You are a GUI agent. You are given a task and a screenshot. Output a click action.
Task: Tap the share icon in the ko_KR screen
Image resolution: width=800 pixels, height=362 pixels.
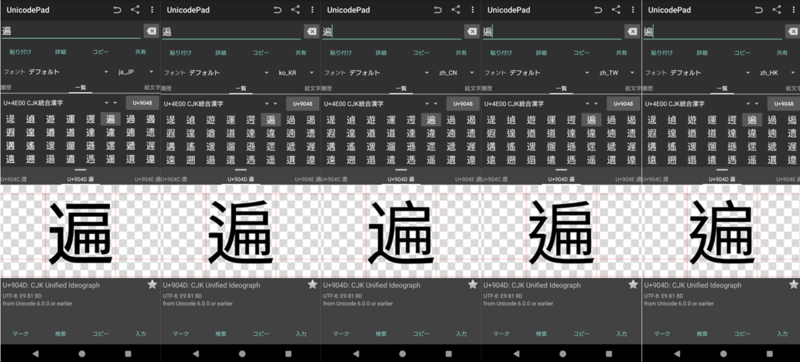(295, 9)
